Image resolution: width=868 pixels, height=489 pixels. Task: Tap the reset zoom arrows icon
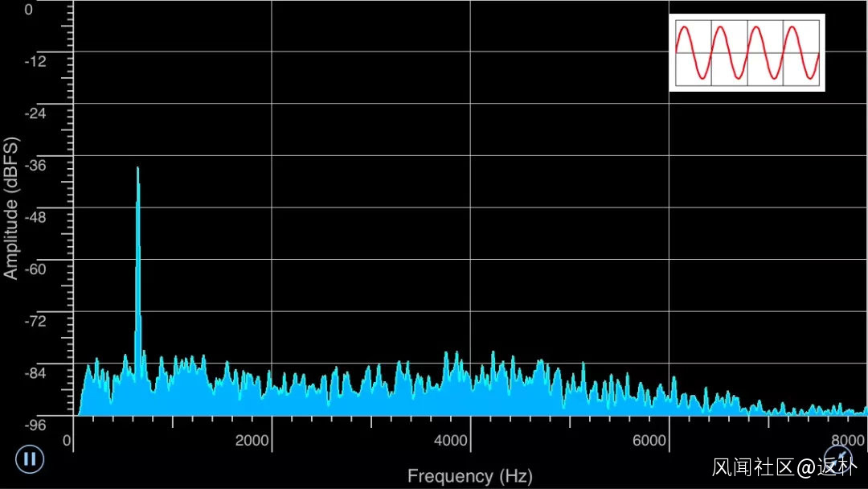pyautogui.click(x=840, y=459)
